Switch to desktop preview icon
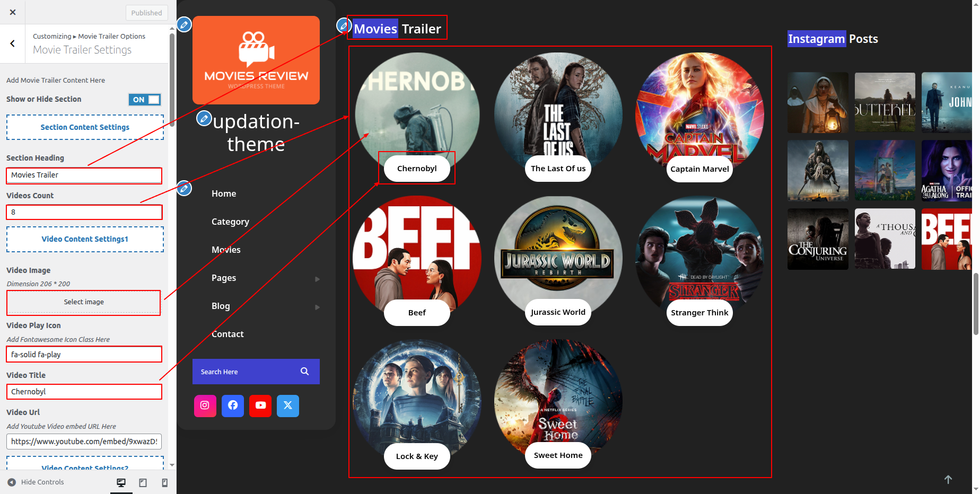This screenshot has width=980, height=494. tap(121, 482)
